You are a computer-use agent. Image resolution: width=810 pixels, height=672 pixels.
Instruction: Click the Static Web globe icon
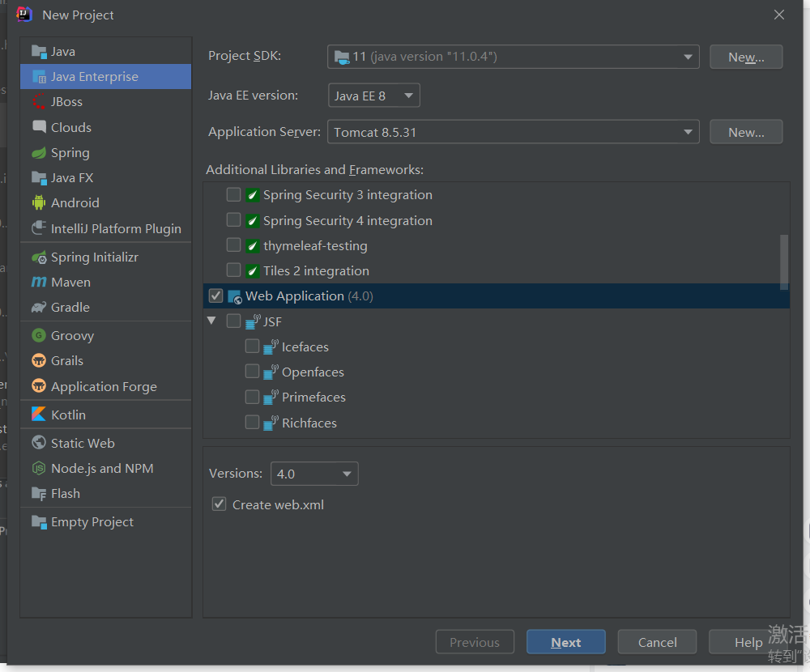pos(39,443)
